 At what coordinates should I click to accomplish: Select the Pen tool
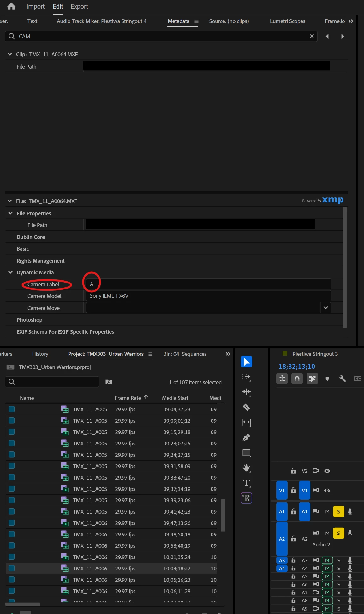click(x=246, y=438)
